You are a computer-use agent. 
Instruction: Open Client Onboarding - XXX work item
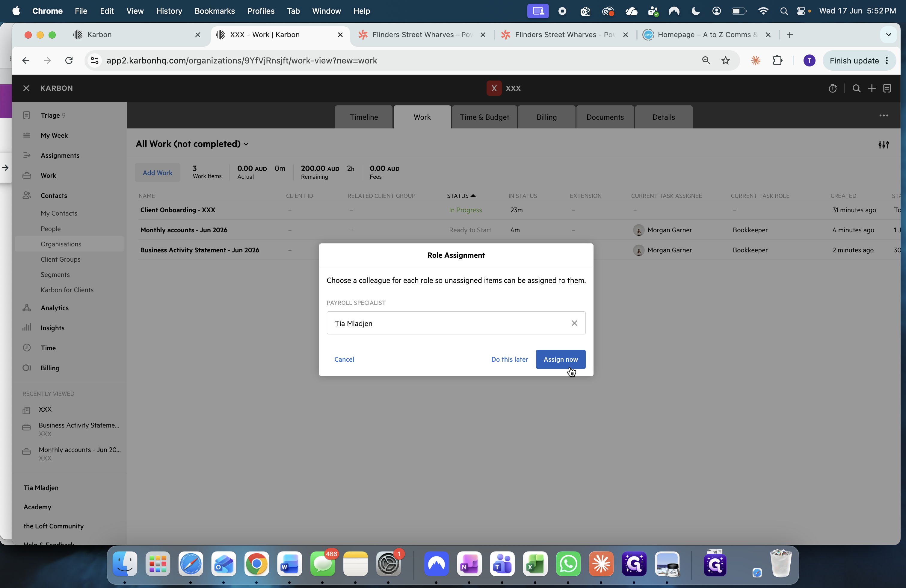[x=177, y=210]
